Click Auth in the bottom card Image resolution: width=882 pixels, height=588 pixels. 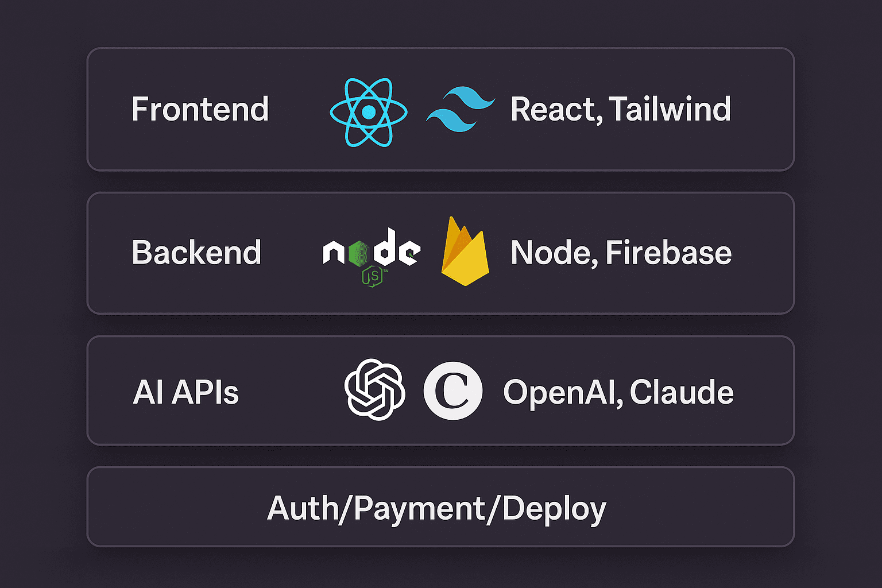pyautogui.click(x=302, y=509)
